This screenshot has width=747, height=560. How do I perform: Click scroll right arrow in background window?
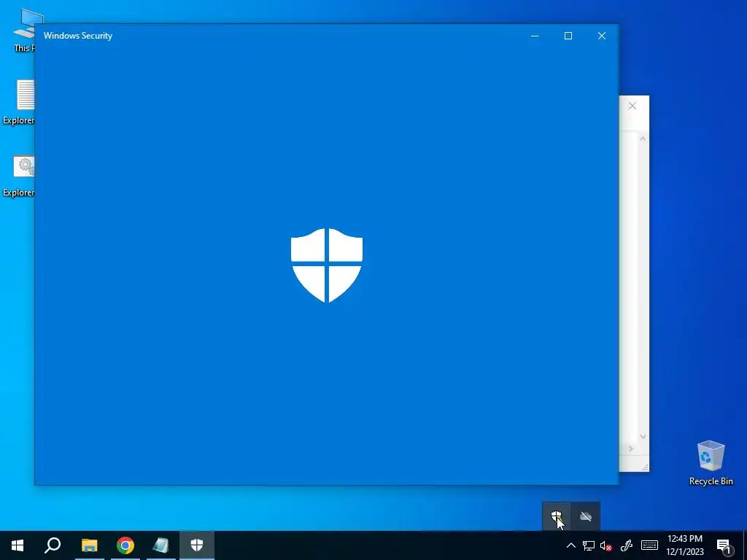click(631, 448)
